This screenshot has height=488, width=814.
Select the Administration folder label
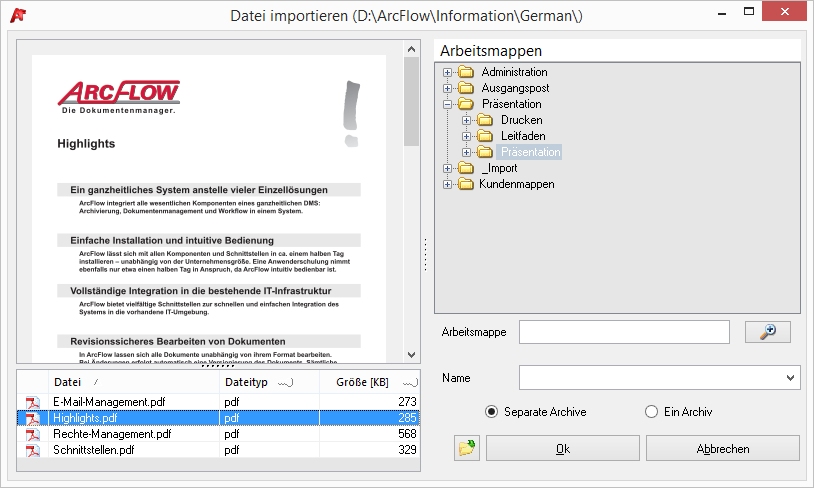pos(514,72)
